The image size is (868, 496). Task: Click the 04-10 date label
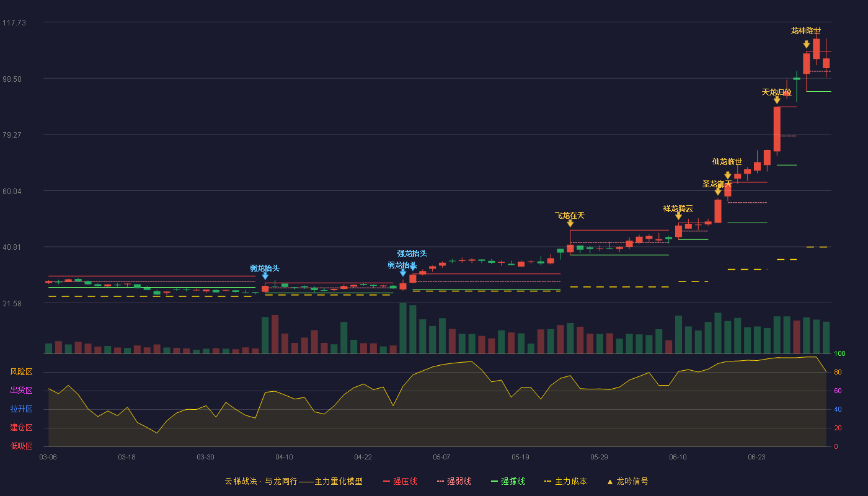284,457
